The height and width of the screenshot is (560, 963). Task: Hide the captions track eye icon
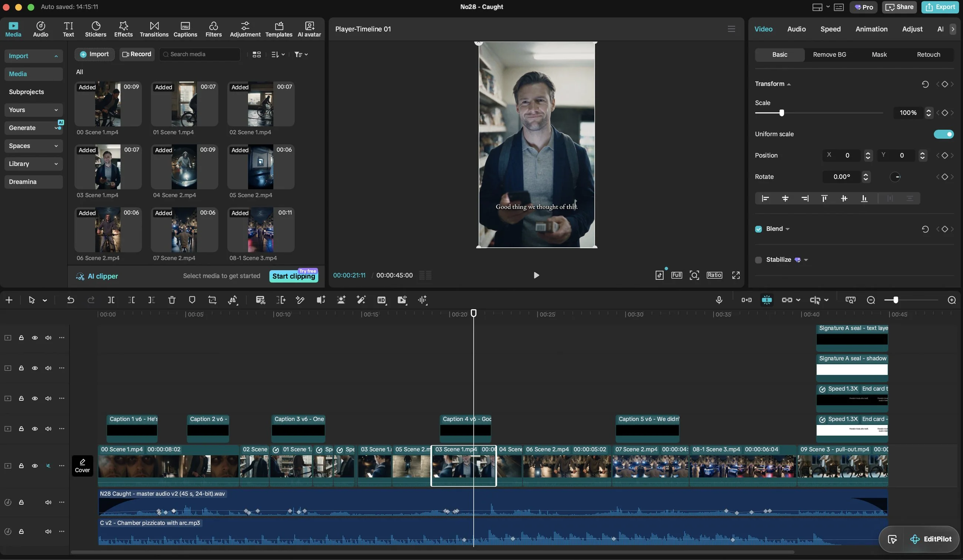35,429
